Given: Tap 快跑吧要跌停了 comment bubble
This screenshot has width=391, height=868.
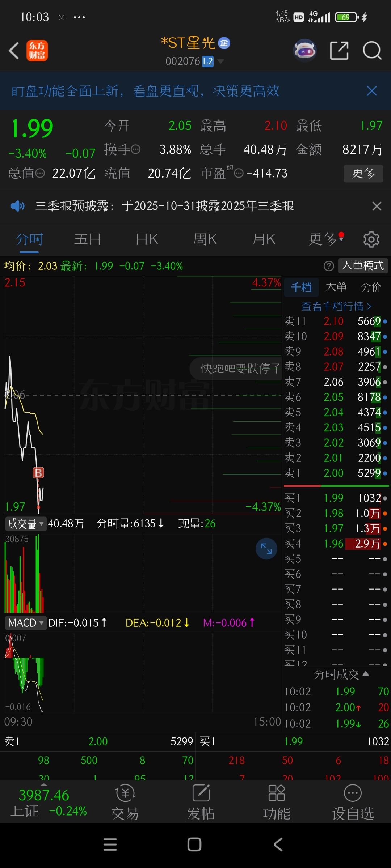Looking at the screenshot, I should pyautogui.click(x=236, y=369).
